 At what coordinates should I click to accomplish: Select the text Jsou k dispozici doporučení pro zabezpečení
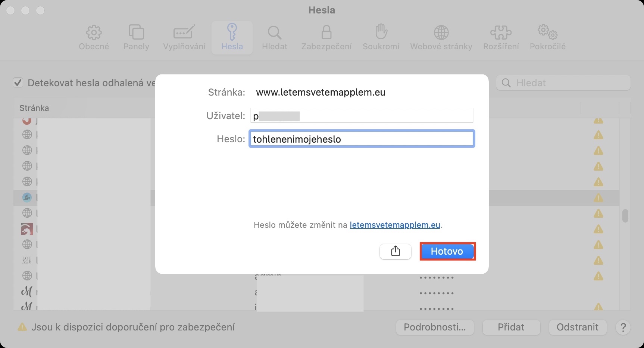[133, 327]
